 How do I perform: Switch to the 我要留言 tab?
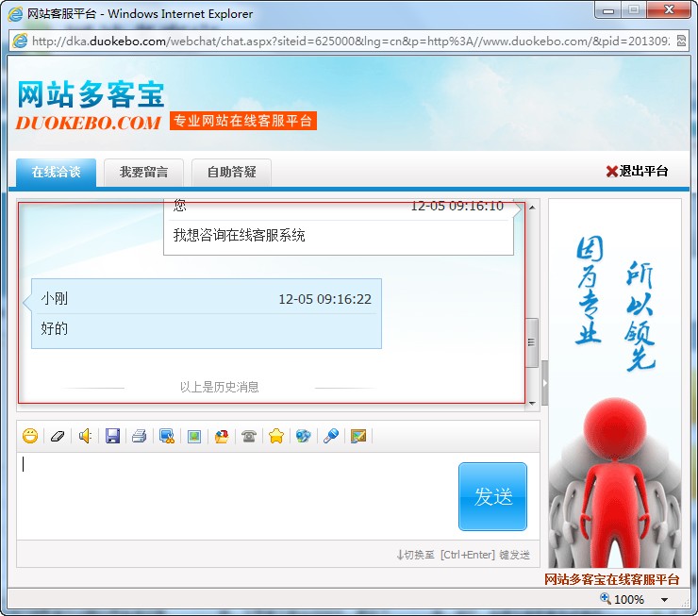click(143, 172)
